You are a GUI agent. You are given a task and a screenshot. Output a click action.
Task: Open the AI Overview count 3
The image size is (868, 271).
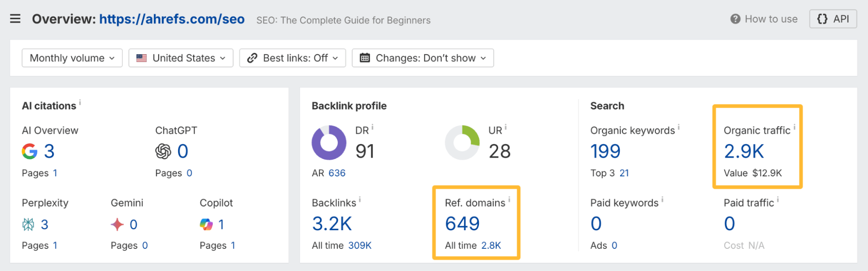point(49,151)
